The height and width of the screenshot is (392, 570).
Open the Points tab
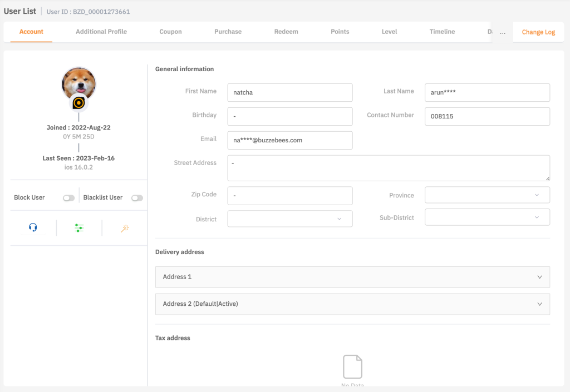pos(340,32)
